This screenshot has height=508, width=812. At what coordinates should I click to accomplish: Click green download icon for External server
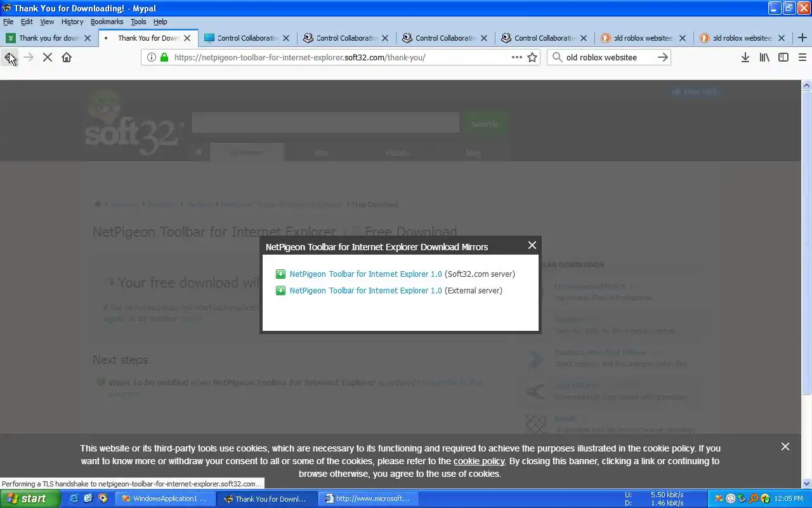tap(280, 291)
